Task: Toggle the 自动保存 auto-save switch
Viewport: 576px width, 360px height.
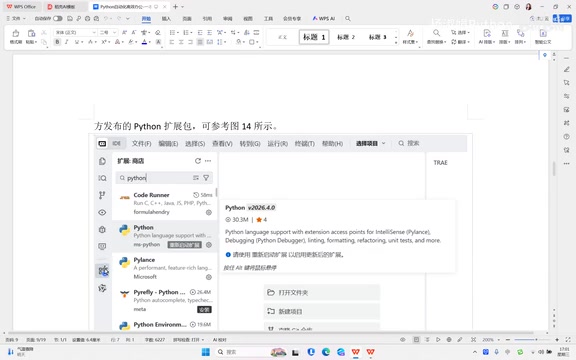Action: pyautogui.click(x=58, y=18)
